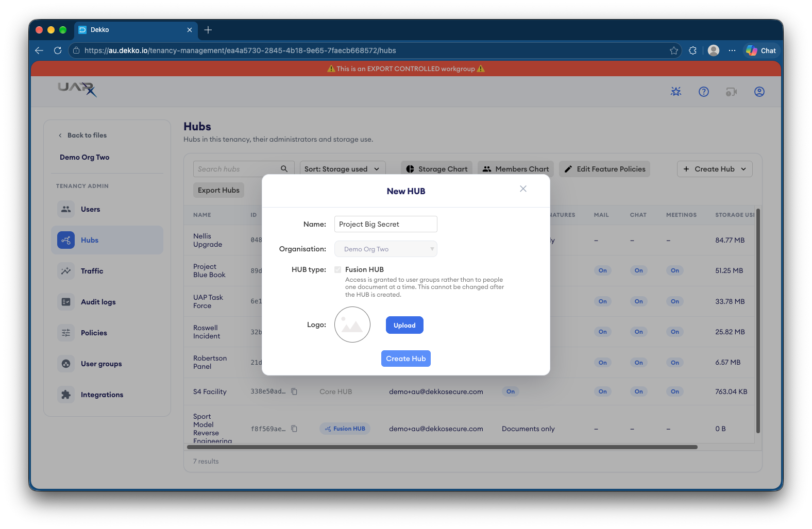Viewport: 812px width, 529px height.
Task: Close the New HUB dialog
Action: click(x=523, y=189)
